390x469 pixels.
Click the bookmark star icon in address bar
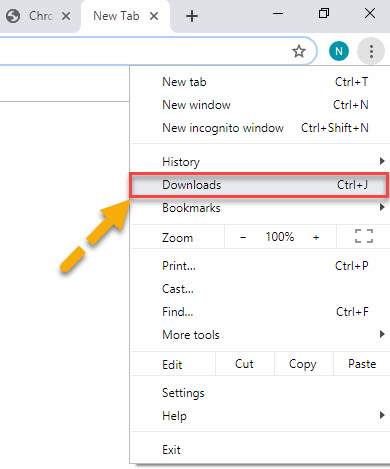tap(299, 51)
